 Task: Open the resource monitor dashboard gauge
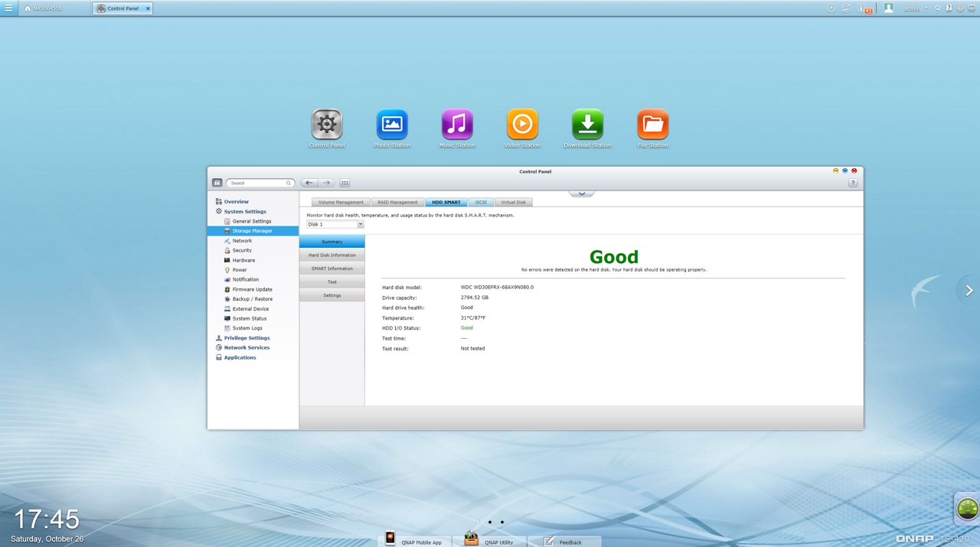967,507
